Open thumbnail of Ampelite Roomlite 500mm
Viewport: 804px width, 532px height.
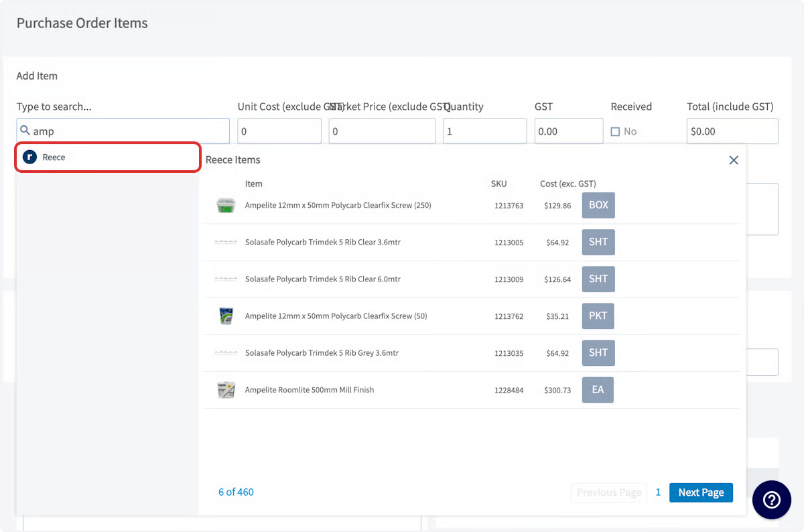click(226, 390)
